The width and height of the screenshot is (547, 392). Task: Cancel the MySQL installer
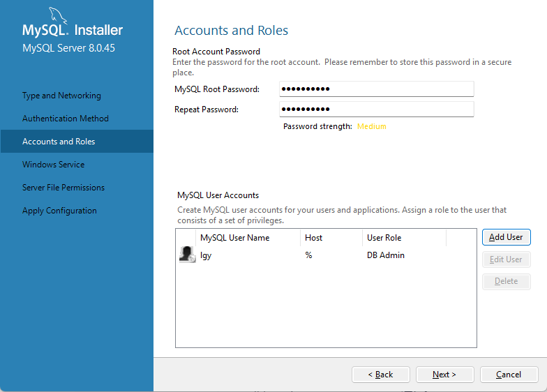(x=509, y=375)
